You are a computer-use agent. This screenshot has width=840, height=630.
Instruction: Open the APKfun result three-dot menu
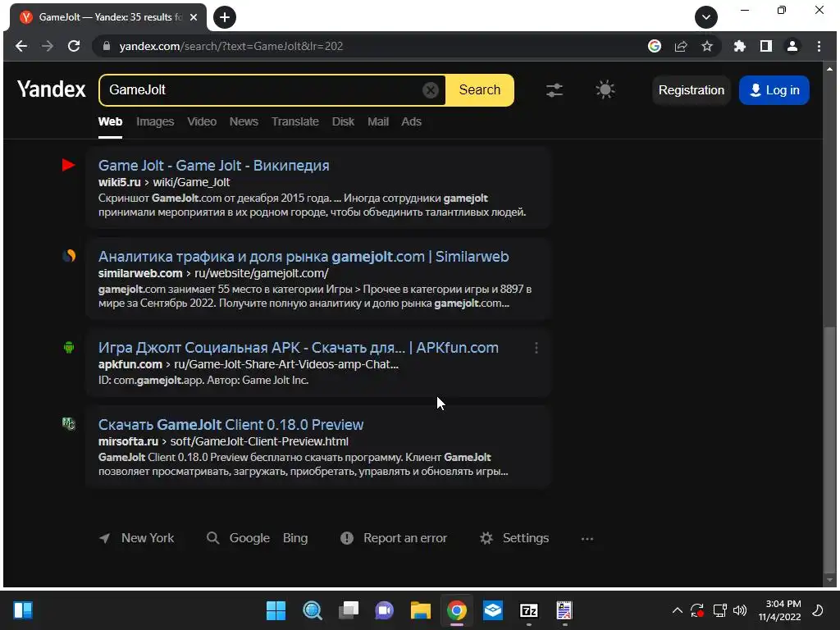click(x=536, y=348)
